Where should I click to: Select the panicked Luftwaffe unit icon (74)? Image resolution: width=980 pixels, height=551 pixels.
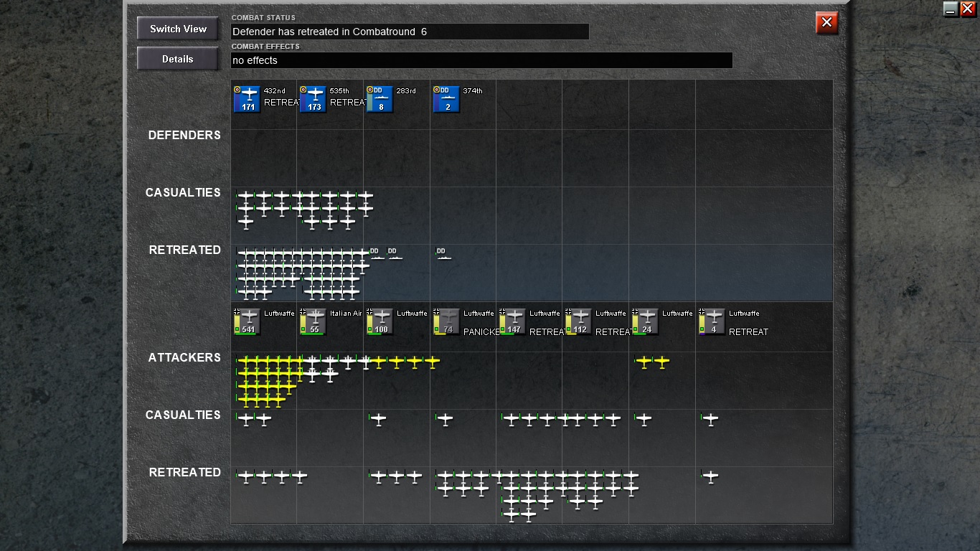click(x=446, y=321)
